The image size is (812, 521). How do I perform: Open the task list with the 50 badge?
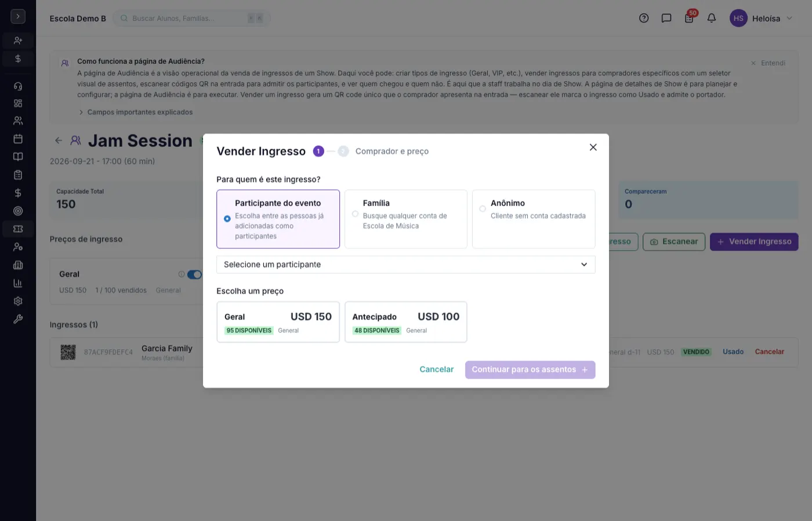tap(689, 18)
